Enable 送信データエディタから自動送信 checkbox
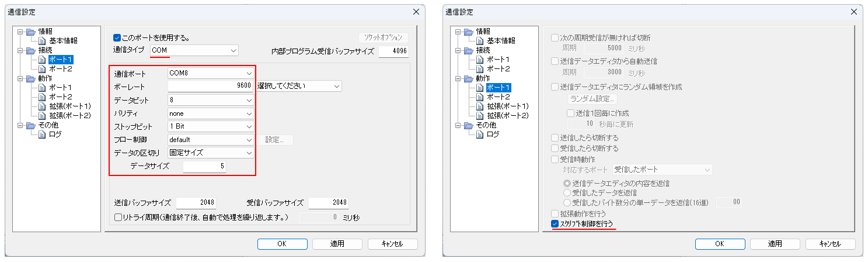This screenshot has width=868, height=262. (x=555, y=61)
